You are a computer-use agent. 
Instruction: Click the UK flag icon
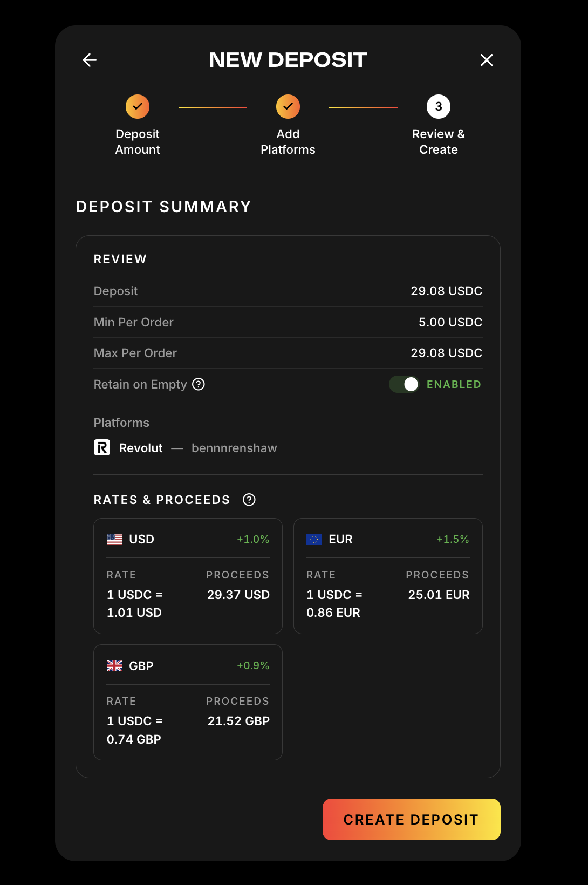(114, 666)
